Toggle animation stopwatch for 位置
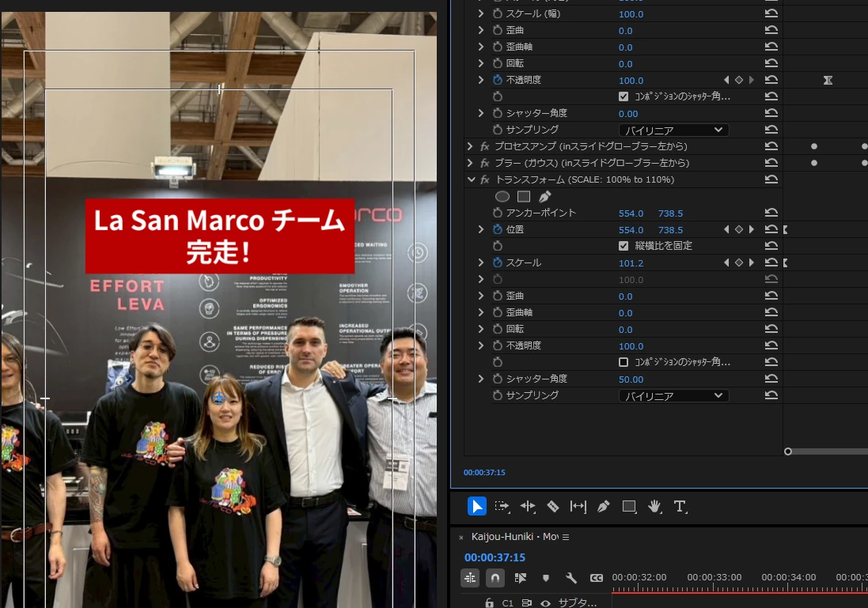868x608 pixels. pyautogui.click(x=497, y=229)
